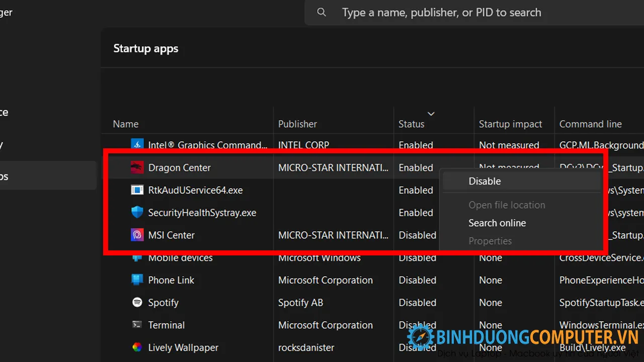Select the Terminal app icon
Image resolution: width=644 pixels, height=362 pixels.
click(137, 325)
